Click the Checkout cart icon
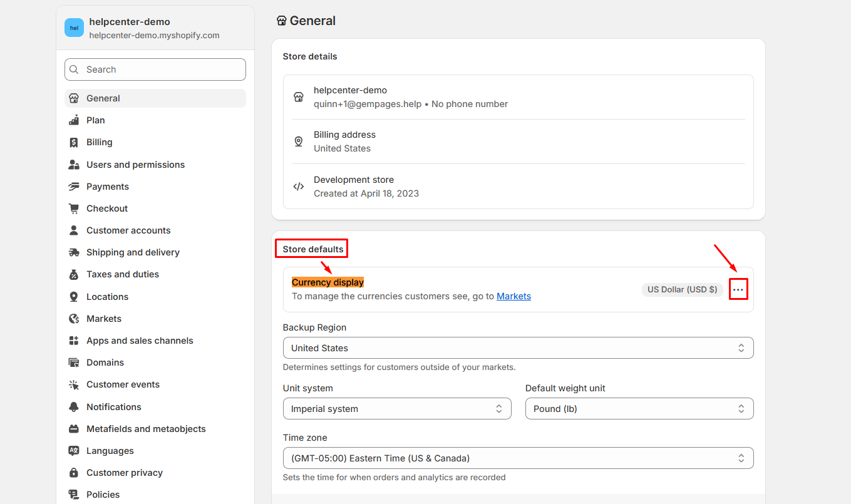 coord(74,208)
